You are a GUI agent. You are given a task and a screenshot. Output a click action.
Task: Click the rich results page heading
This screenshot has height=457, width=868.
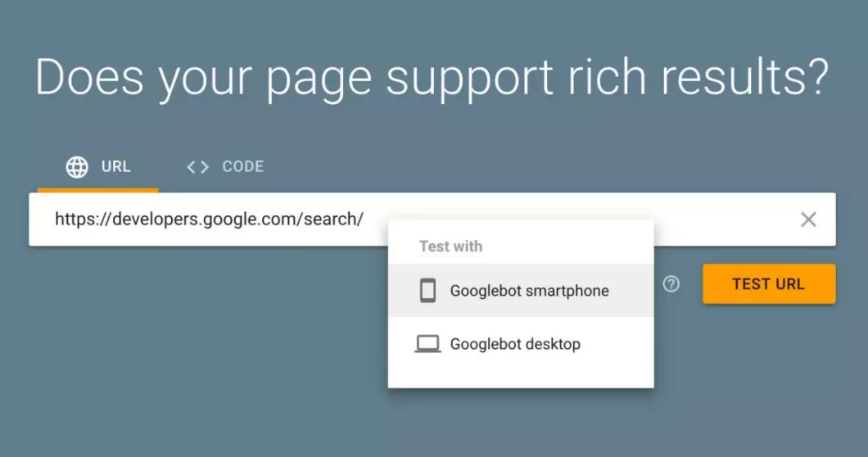pyautogui.click(x=432, y=78)
